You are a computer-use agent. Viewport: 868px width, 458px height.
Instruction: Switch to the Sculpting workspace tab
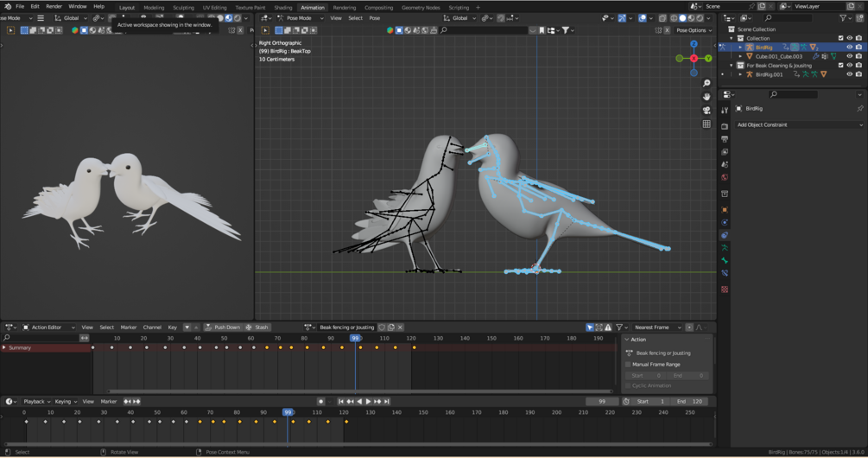[183, 7]
